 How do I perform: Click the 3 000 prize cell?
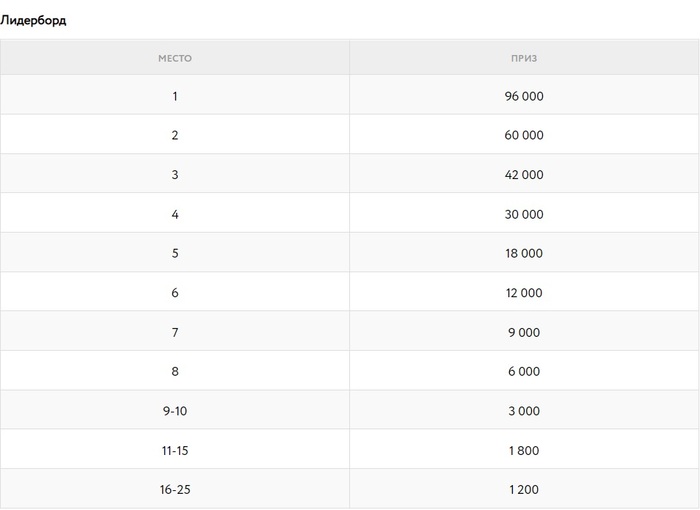(x=524, y=411)
